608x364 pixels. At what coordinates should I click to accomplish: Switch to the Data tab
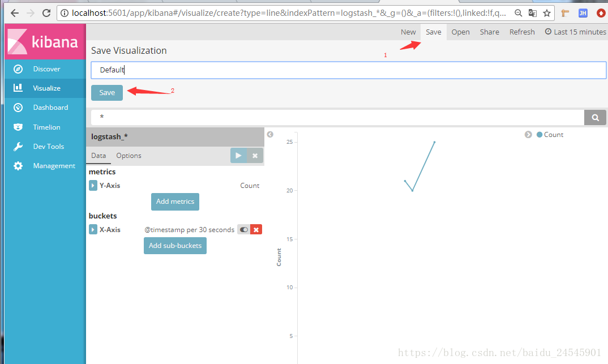pos(99,156)
